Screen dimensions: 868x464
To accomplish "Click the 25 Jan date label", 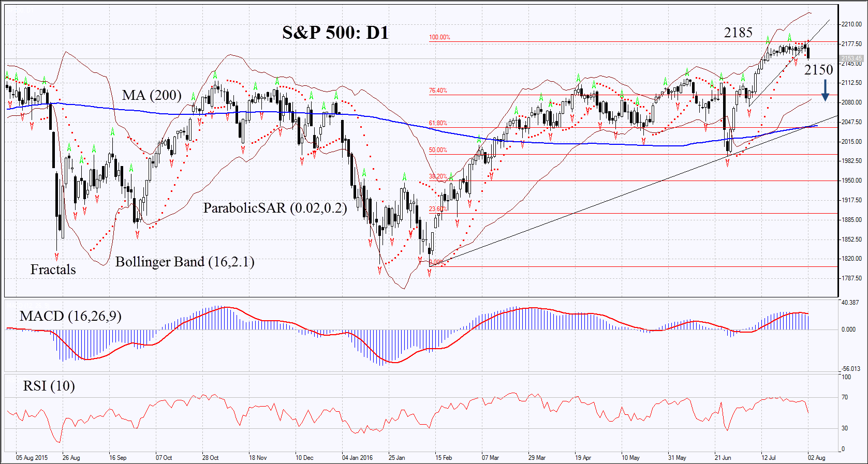I will pos(396,458).
